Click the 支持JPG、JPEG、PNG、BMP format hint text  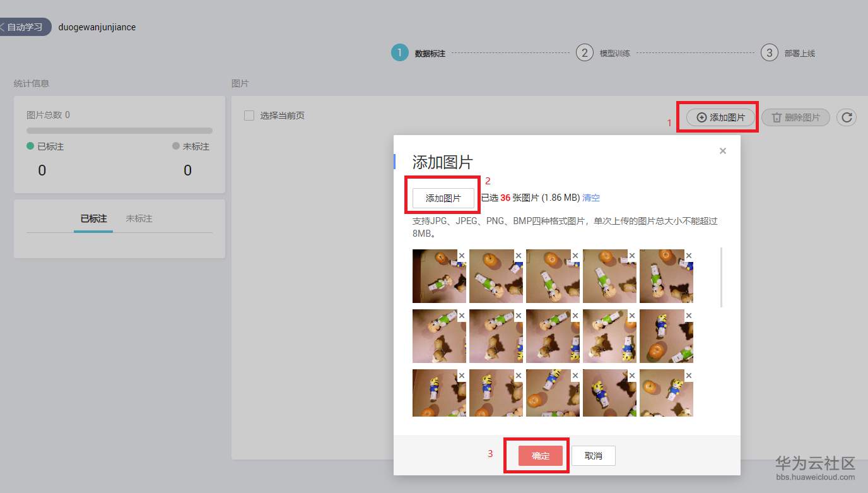(x=565, y=227)
